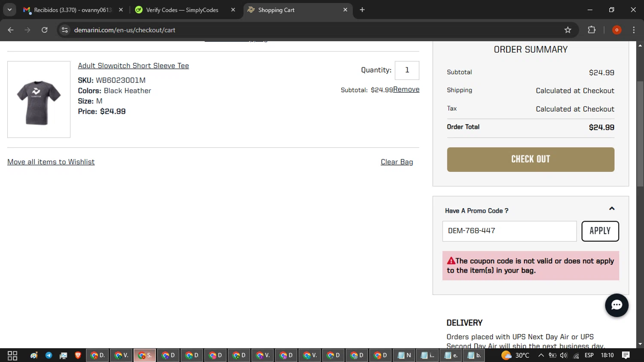The width and height of the screenshot is (644, 362).
Task: Open the Telegram taskbar icon
Action: [49, 356]
